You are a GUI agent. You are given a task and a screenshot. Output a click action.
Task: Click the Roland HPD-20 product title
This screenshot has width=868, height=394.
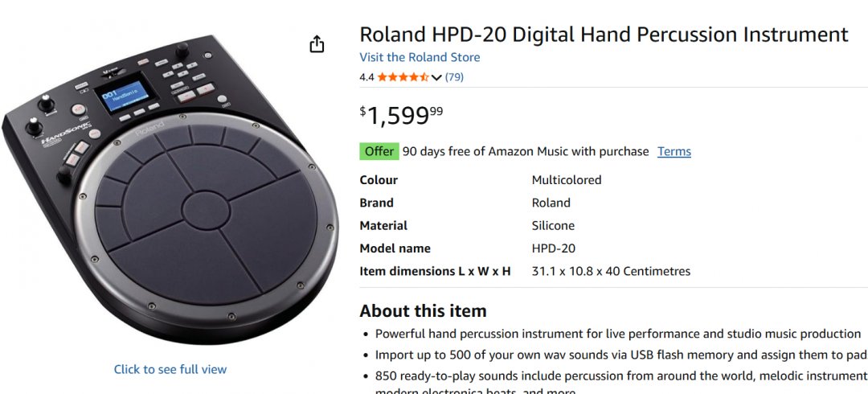[604, 35]
